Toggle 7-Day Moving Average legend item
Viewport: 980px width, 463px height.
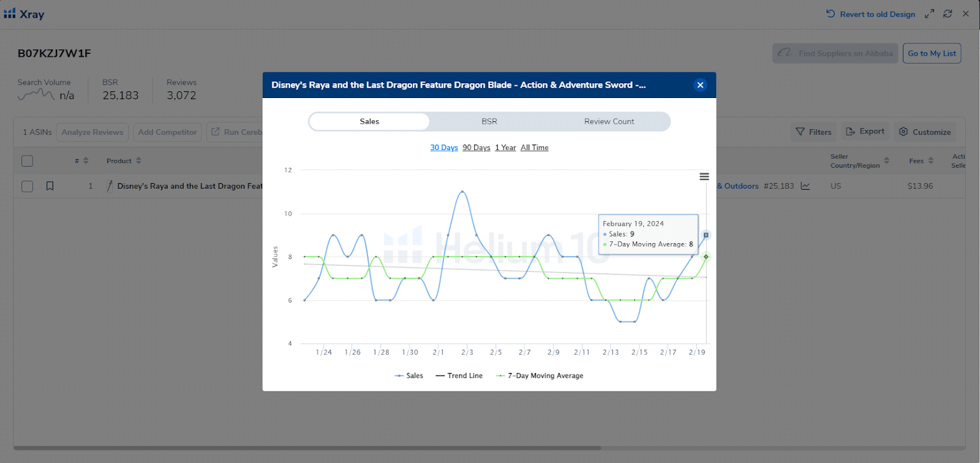tap(540, 375)
